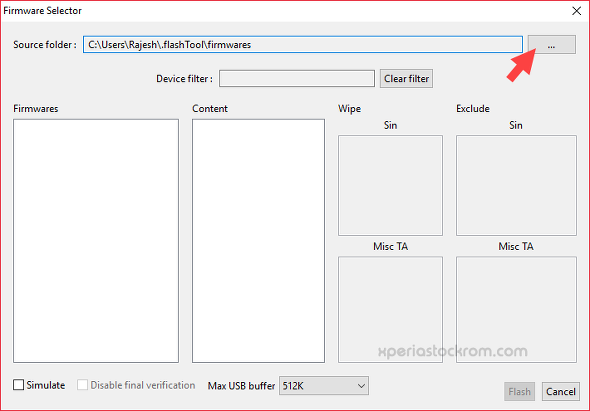Cancel the Firmware Selector dialog
Screen dimensions: 590x411
point(561,392)
